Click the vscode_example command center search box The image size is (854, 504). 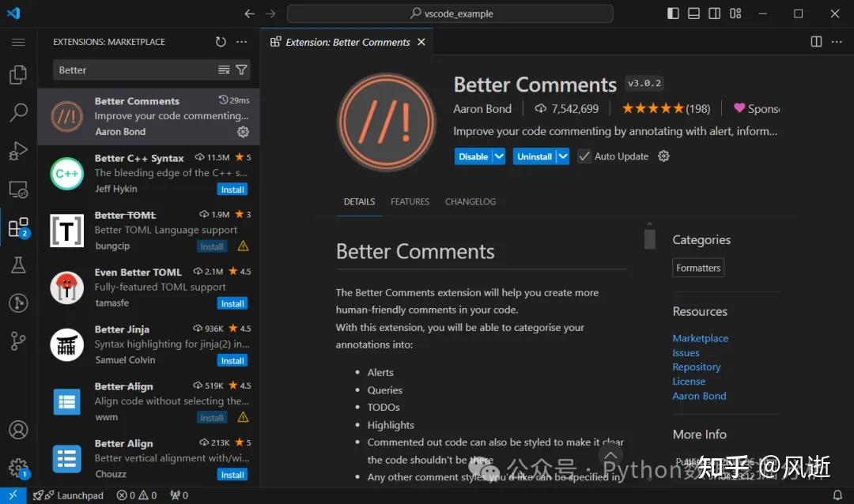coord(450,13)
